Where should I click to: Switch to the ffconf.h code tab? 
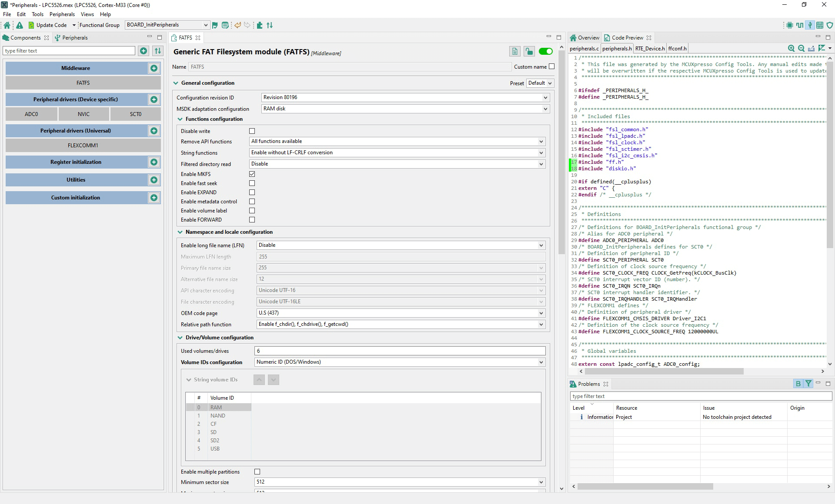pyautogui.click(x=677, y=49)
